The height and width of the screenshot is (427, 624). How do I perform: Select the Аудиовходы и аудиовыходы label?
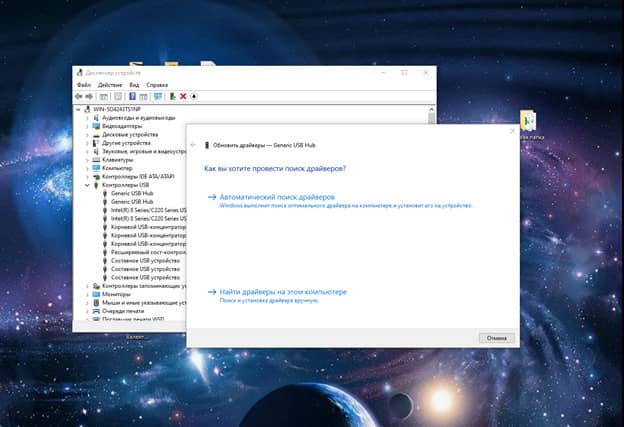(x=138, y=118)
